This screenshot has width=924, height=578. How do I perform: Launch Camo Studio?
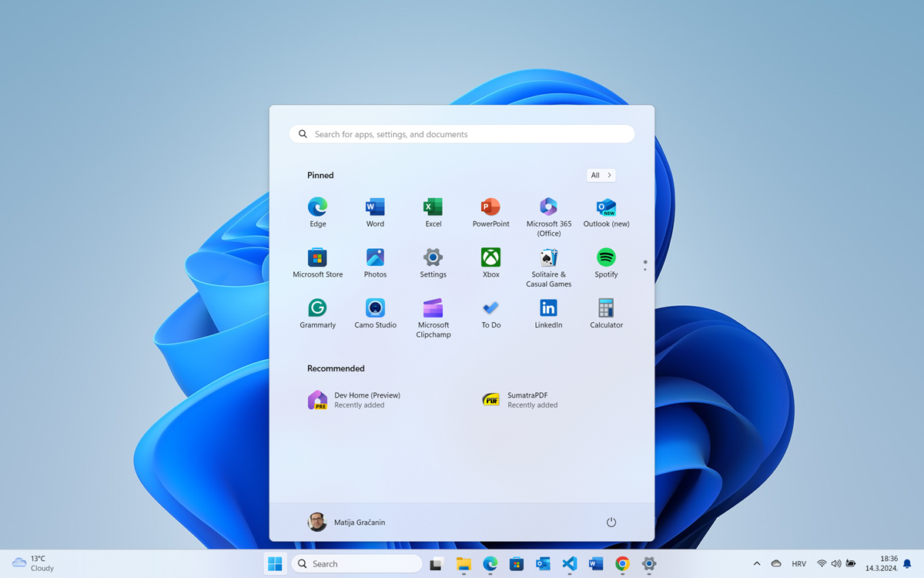click(x=375, y=314)
